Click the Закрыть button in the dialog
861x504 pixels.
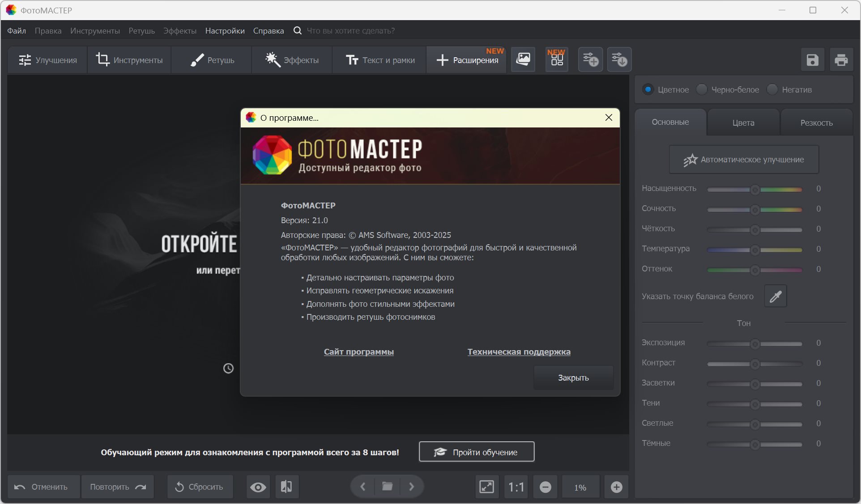pos(573,378)
